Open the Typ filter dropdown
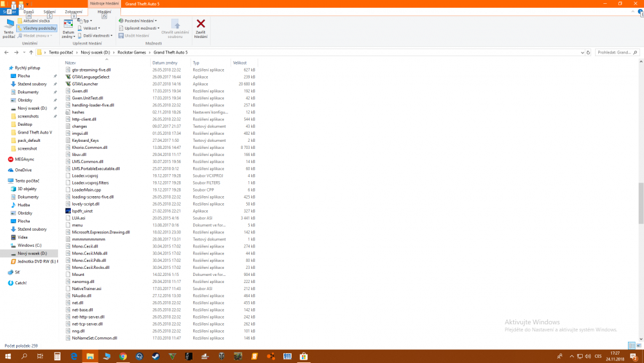This screenshot has height=363, width=644. pos(85,21)
